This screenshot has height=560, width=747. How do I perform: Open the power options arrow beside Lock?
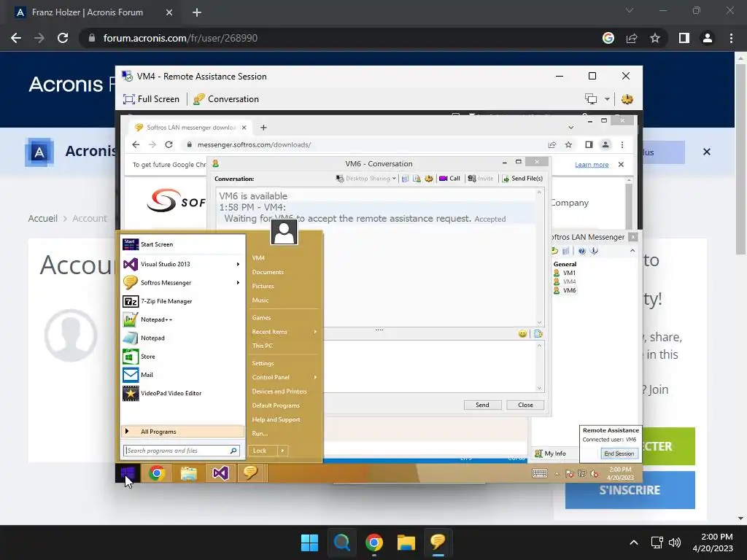tap(282, 451)
